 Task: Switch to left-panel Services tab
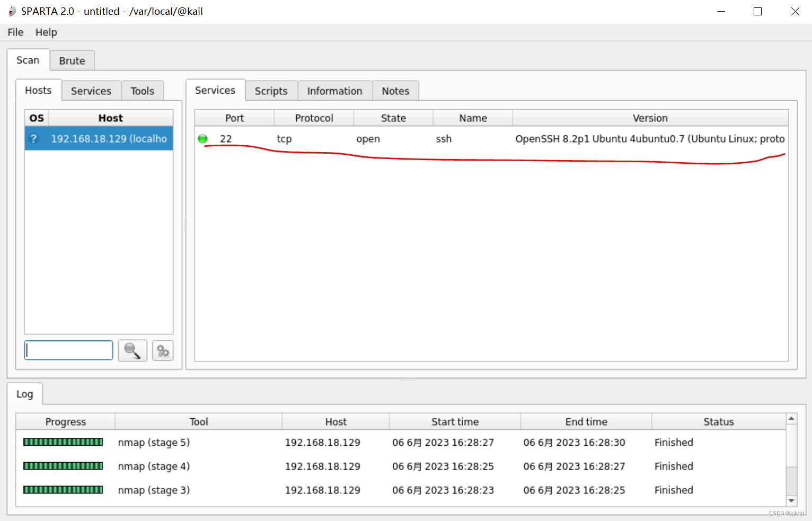91,91
